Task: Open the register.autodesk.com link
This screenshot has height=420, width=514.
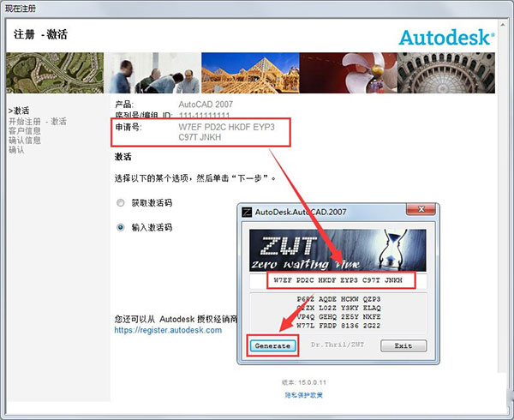Action: [x=168, y=330]
